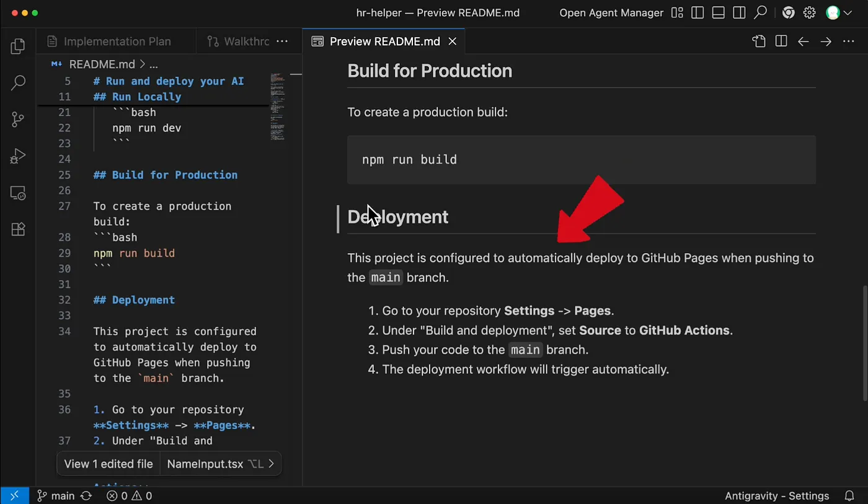Click Antigravity - Settings in status bar

coord(777,496)
